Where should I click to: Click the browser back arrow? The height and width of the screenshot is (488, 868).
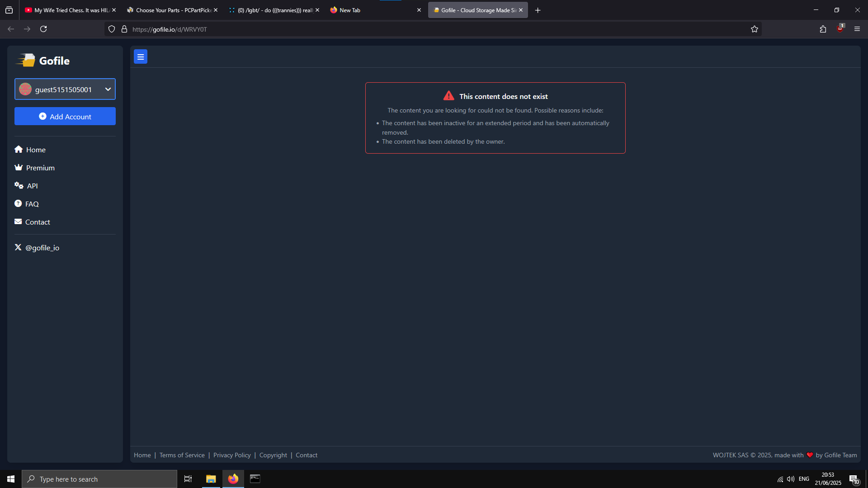click(x=11, y=29)
